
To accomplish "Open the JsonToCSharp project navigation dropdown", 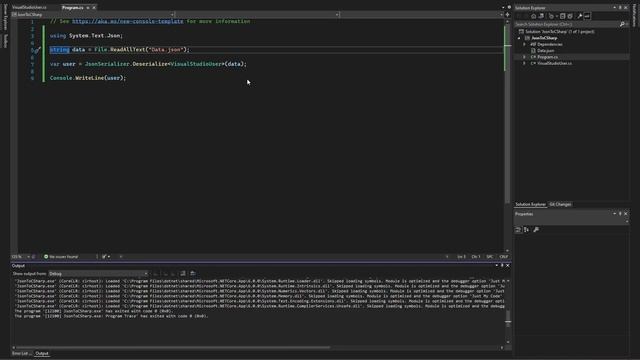I will click(x=171, y=14).
